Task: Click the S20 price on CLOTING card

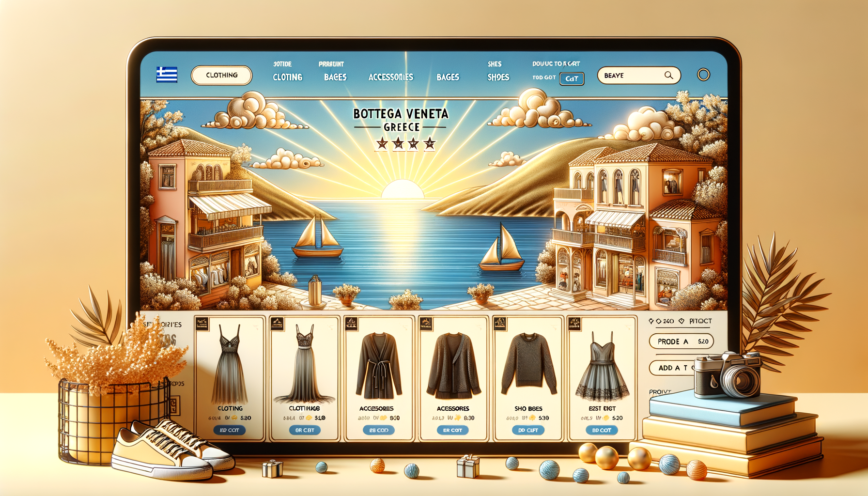Action: pyautogui.click(x=246, y=418)
